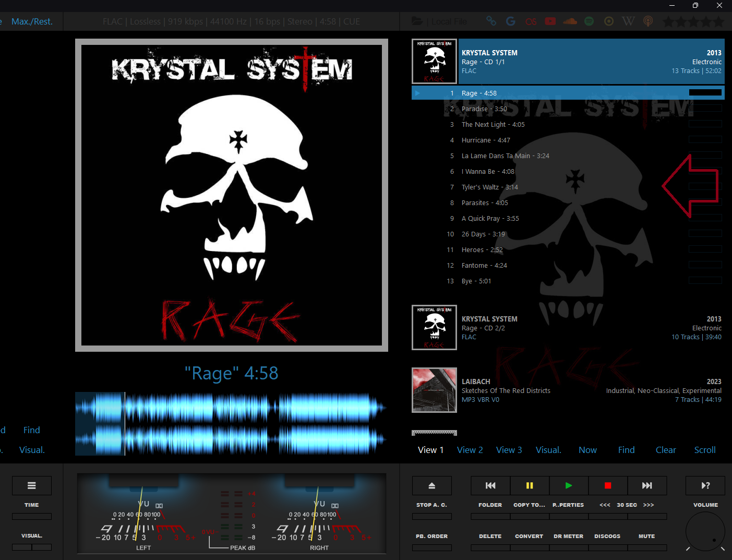
Task: Pause playback with the yellow pause button
Action: (530, 485)
